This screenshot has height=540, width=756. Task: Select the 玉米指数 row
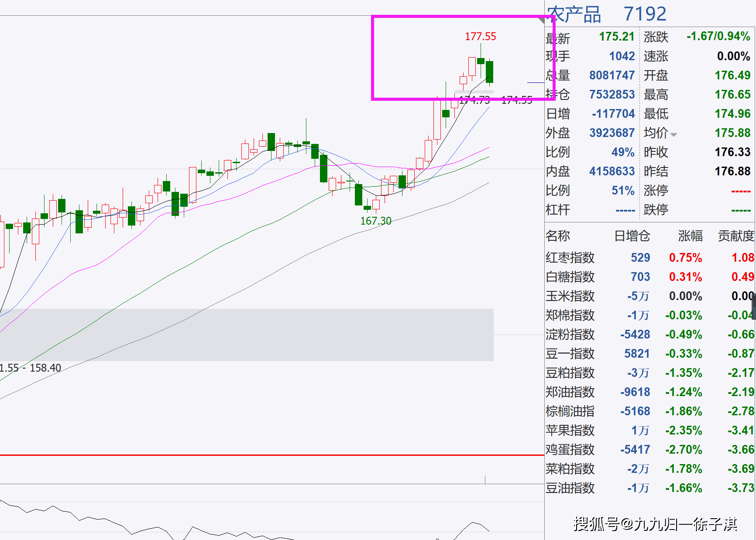point(650,296)
